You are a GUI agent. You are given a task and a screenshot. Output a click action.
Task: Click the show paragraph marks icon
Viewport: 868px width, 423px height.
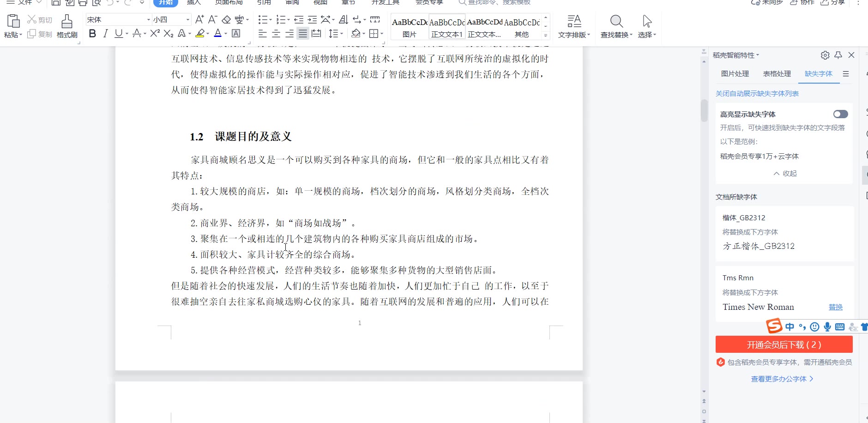pos(357,19)
